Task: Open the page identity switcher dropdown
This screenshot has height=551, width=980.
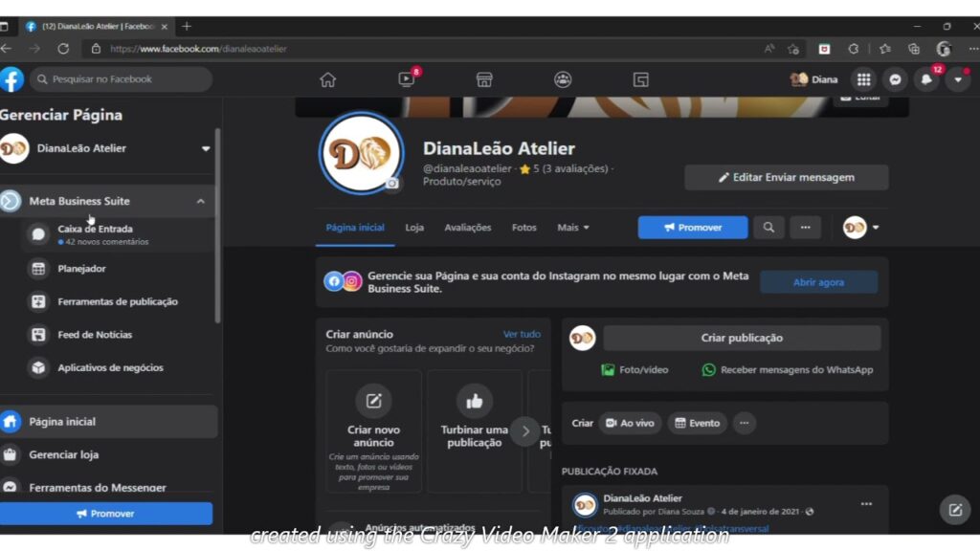Action: [x=861, y=228]
